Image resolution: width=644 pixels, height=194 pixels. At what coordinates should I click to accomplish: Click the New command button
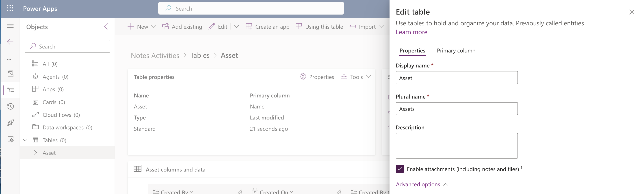[138, 27]
